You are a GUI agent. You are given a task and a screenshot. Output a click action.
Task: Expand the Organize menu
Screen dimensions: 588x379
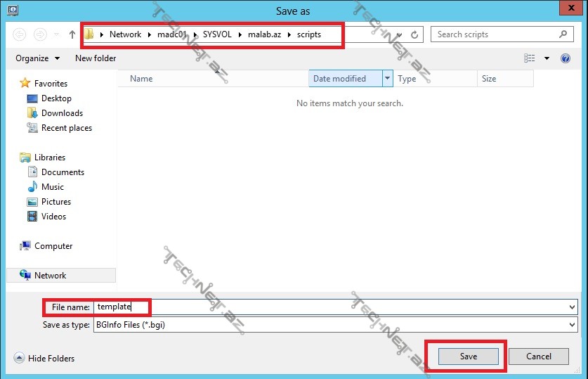[37, 58]
